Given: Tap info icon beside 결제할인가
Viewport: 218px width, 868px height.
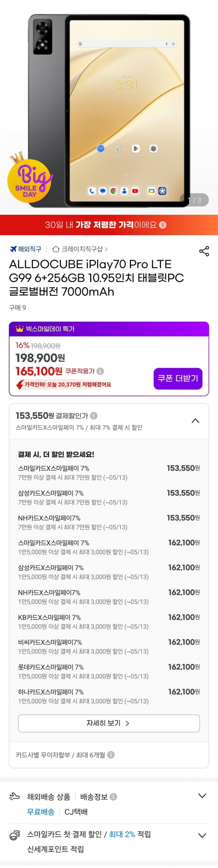Looking at the screenshot, I should (x=94, y=416).
